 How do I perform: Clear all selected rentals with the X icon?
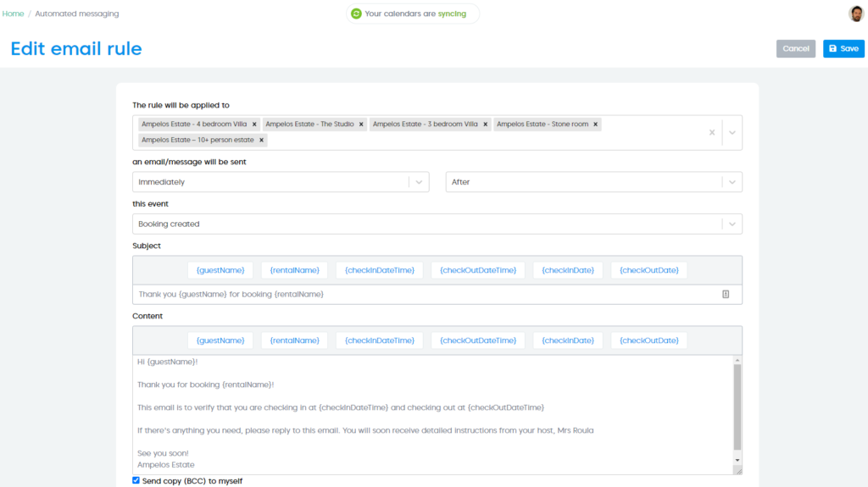pyautogui.click(x=712, y=132)
